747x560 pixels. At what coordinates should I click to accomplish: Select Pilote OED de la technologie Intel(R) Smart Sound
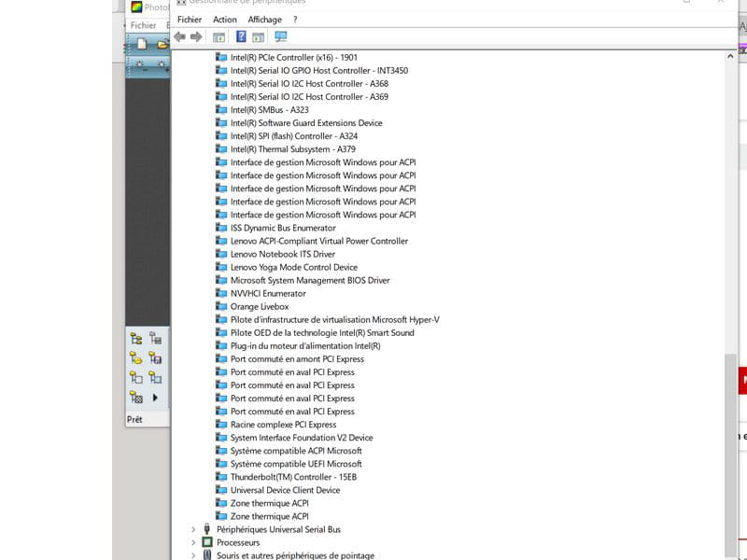322,332
